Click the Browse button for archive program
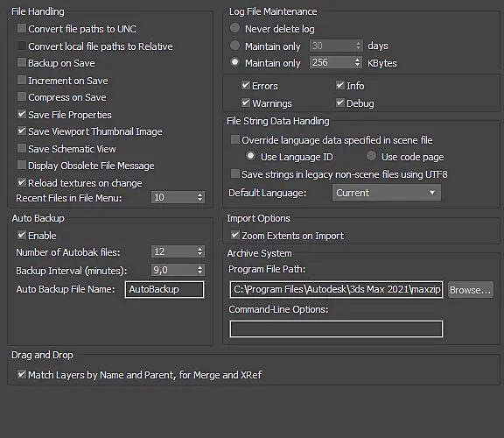 [471, 290]
